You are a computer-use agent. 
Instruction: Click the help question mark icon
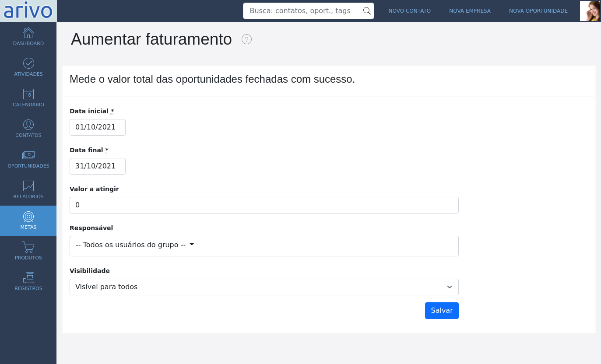[x=246, y=39]
